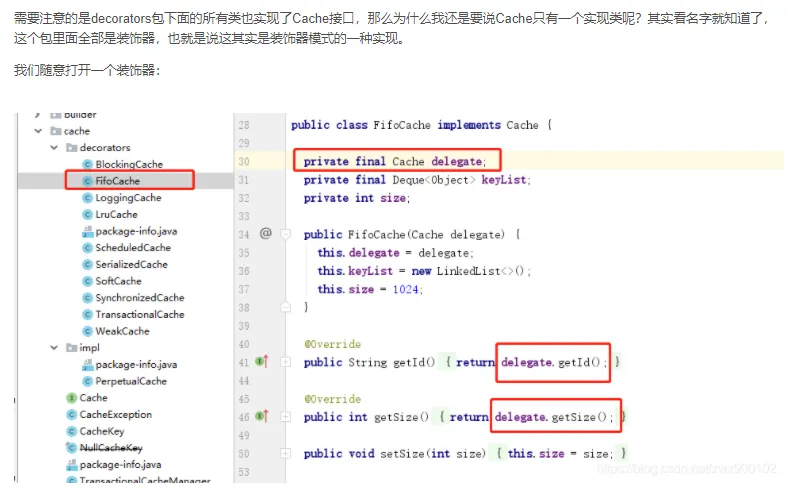
Task: Click the '@Override' annotation on line 40
Action: [x=333, y=344]
